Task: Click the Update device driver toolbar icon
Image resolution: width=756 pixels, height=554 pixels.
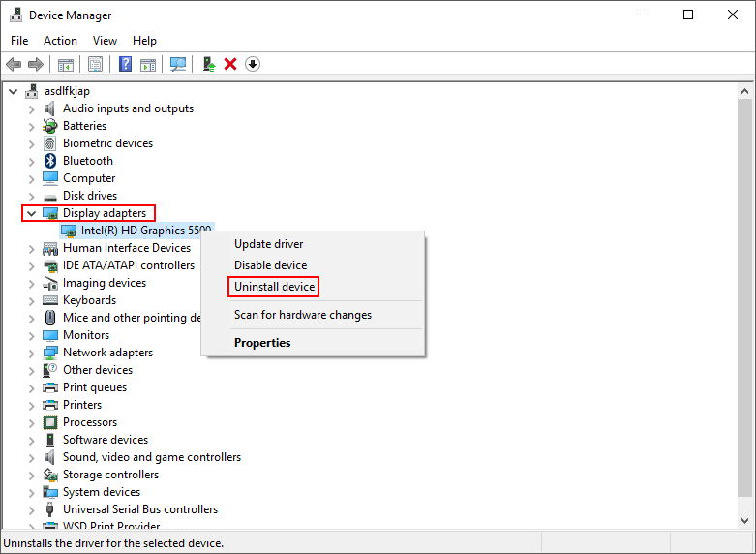Action: [209, 64]
